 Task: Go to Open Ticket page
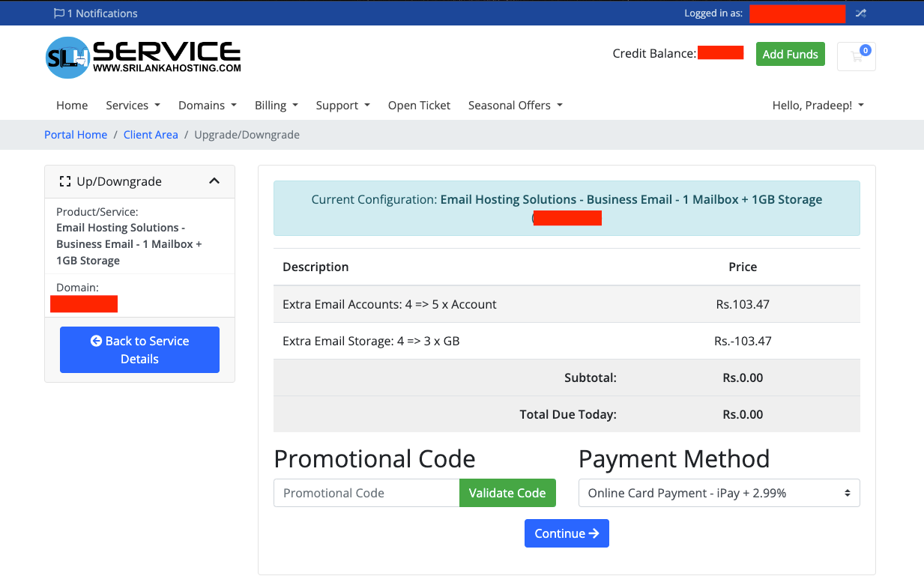tap(419, 106)
